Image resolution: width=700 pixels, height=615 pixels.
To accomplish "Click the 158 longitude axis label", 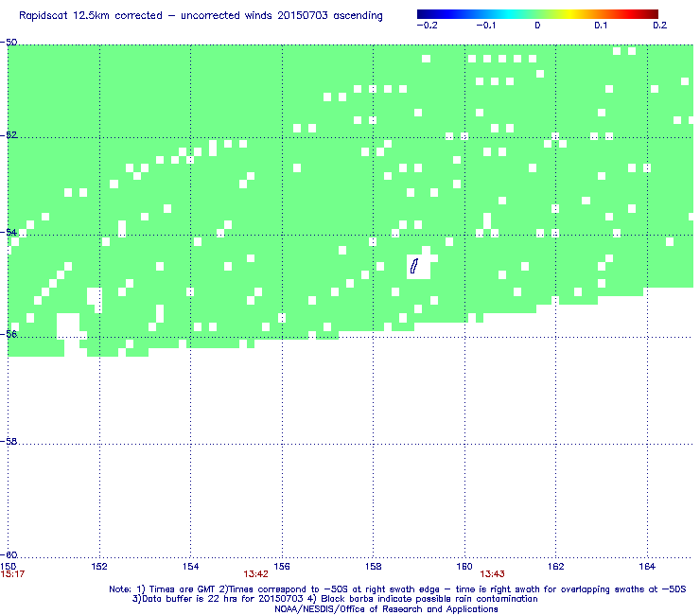I will [x=374, y=567].
